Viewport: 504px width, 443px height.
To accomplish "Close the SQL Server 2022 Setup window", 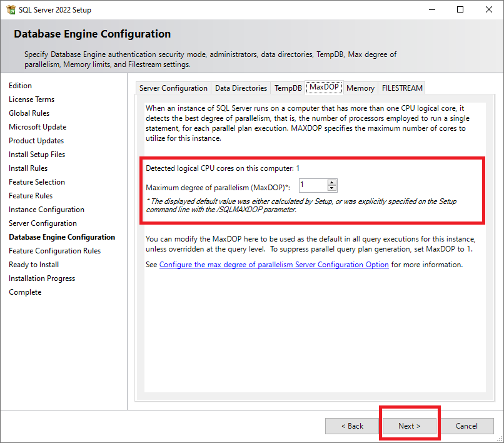I will 489,9.
